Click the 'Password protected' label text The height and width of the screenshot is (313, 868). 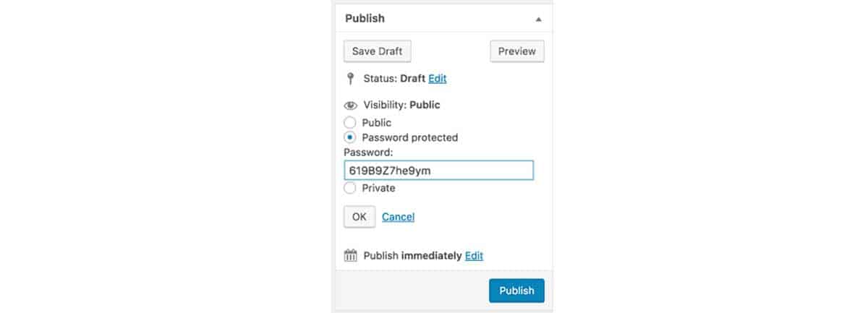(x=410, y=137)
